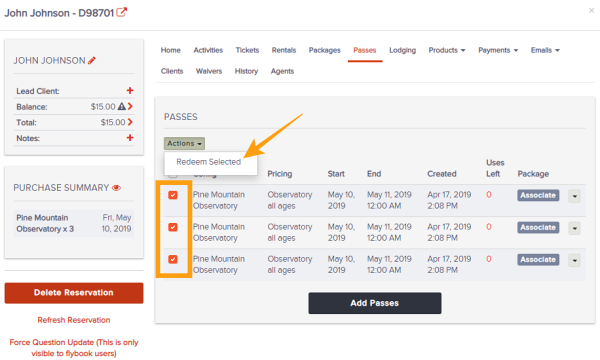The image size is (600, 360).
Task: Click the Start column header
Action: tap(336, 174)
